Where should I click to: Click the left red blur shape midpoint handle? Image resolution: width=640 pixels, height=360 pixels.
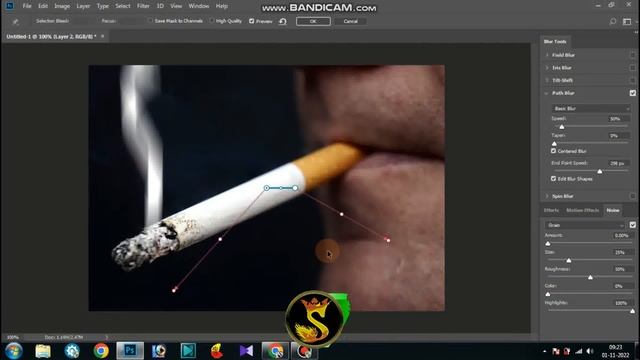point(220,239)
